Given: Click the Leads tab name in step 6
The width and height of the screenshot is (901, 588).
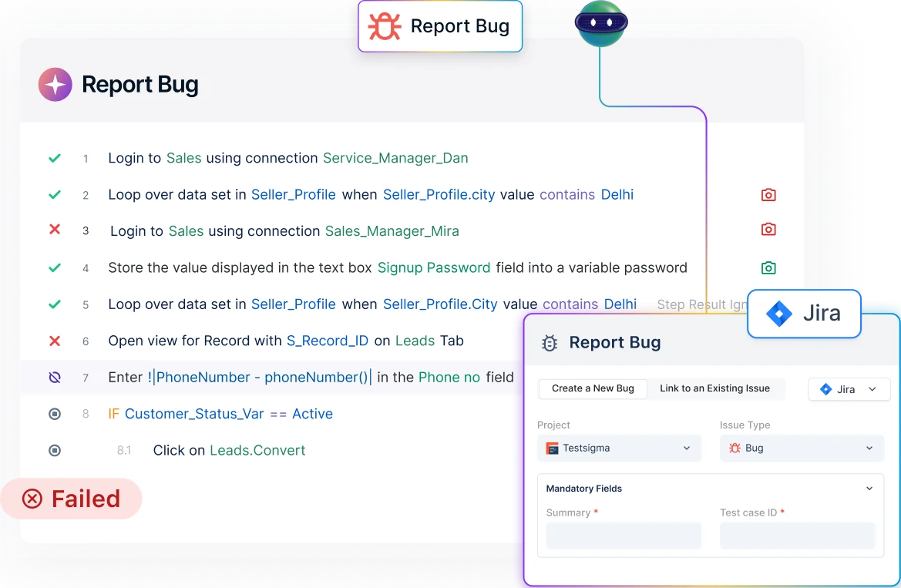Looking at the screenshot, I should [415, 341].
